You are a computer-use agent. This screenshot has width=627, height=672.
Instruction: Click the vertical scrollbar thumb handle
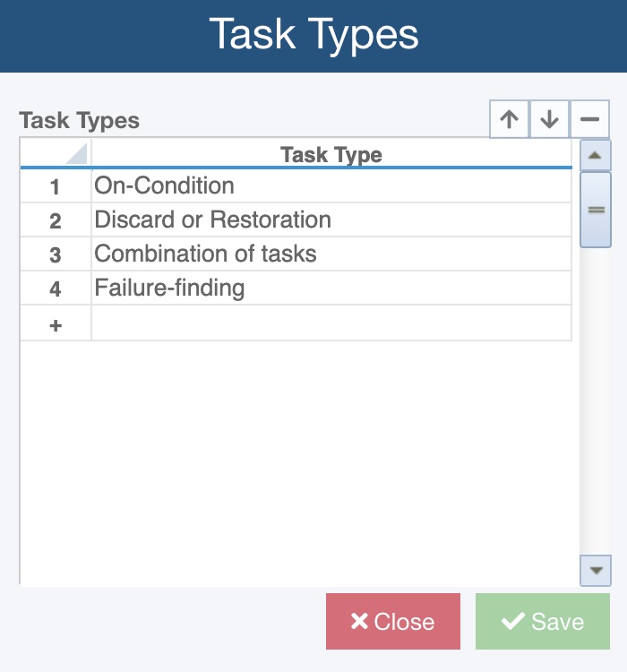[x=596, y=210]
